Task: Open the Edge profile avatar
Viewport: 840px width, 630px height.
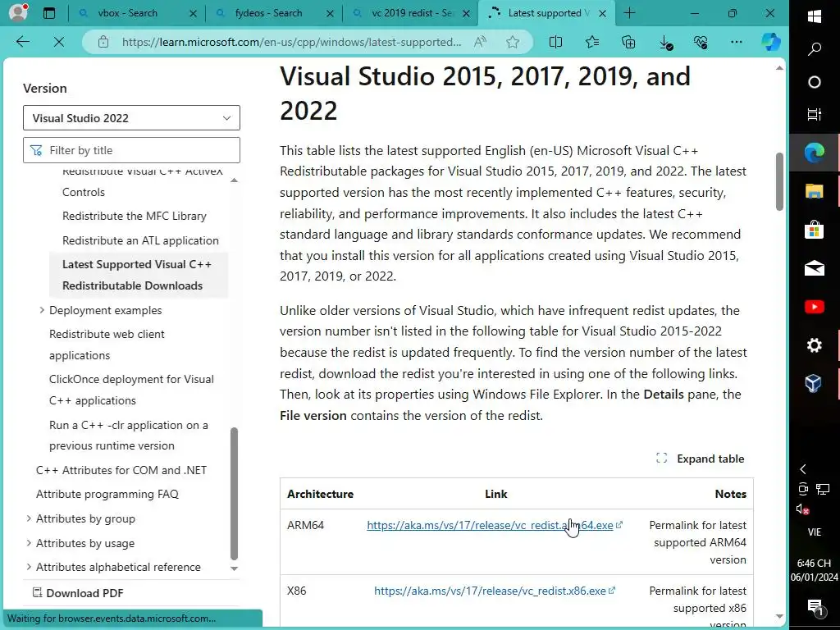Action: point(18,11)
